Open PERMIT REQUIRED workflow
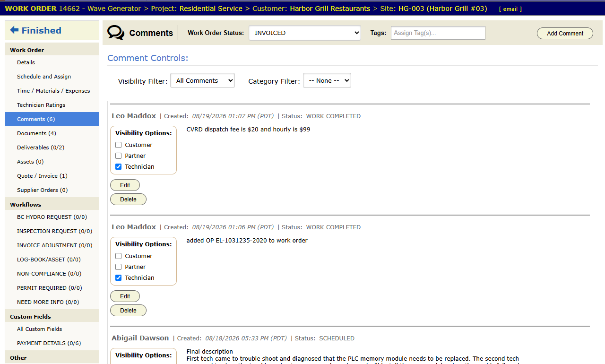 point(52,288)
